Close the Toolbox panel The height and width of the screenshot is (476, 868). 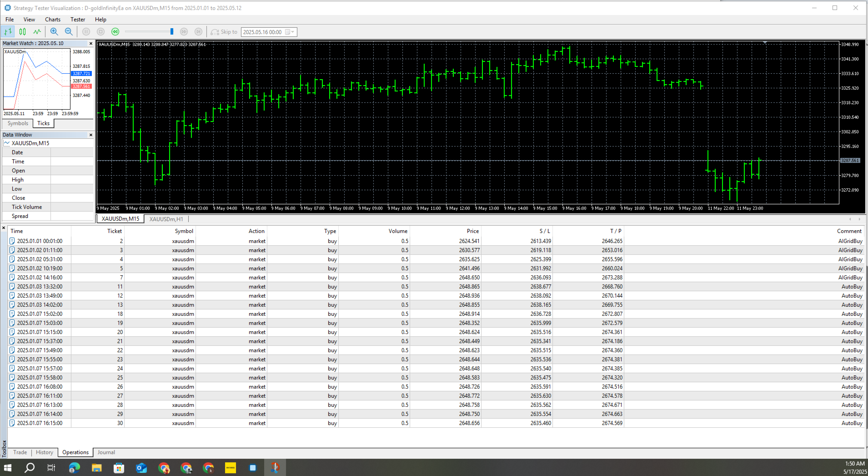4,228
